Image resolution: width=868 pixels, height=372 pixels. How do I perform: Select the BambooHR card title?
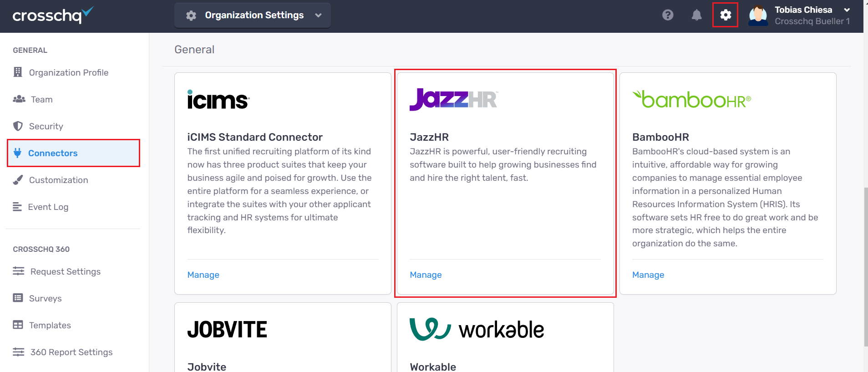[660, 137]
